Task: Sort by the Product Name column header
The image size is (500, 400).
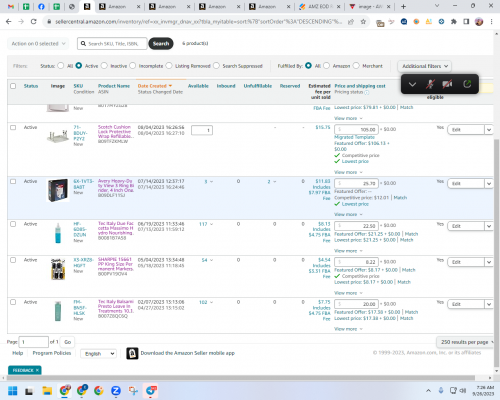Action: [x=114, y=86]
